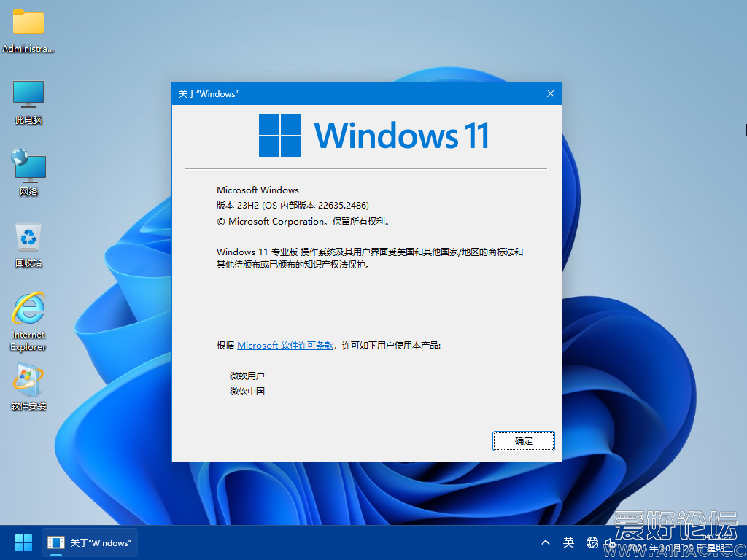Select the 关于"Windows" taskbar button
Image resolution: width=747 pixels, height=560 pixels.
pos(89,542)
